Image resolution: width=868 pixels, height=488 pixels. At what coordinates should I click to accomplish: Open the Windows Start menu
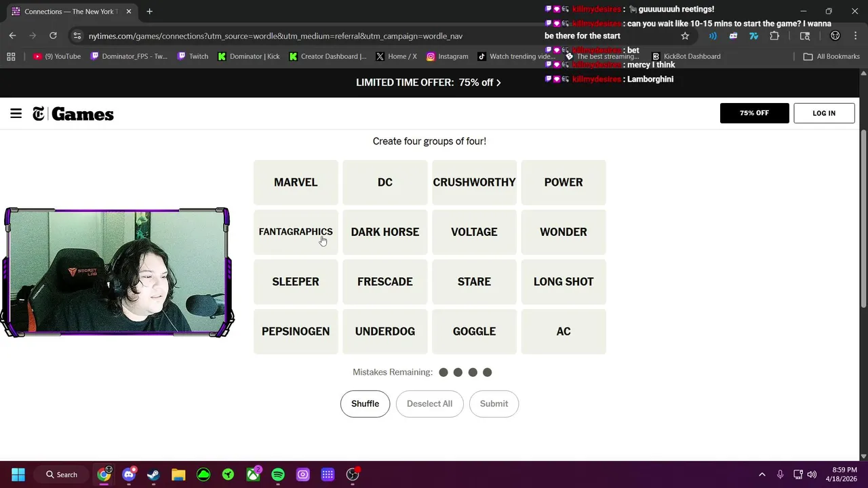point(18,474)
